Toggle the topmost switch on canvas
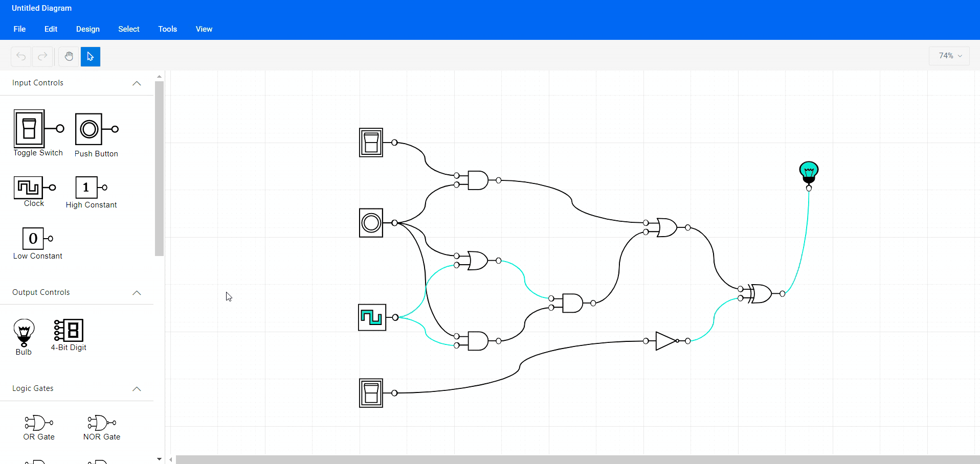The height and width of the screenshot is (464, 980). (x=371, y=143)
